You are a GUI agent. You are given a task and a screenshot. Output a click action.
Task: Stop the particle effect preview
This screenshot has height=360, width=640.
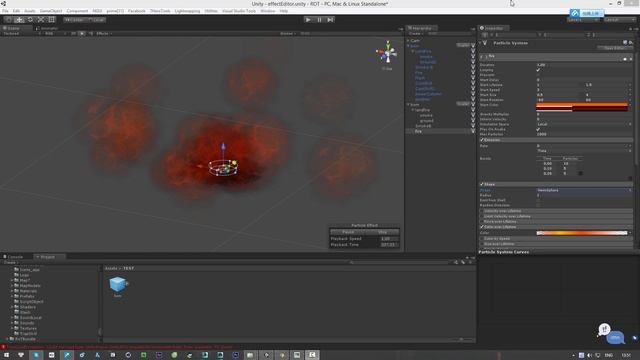coord(382,232)
